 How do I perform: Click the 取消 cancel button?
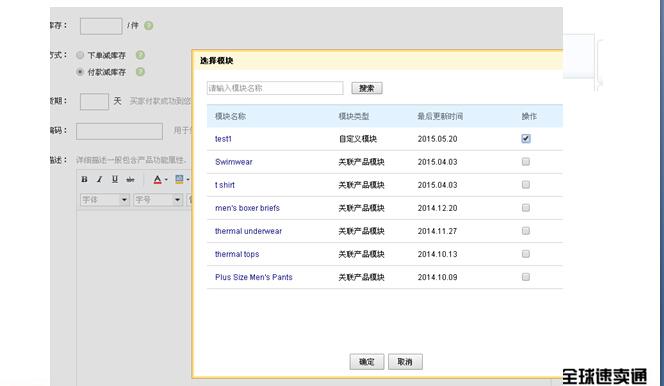(x=405, y=362)
